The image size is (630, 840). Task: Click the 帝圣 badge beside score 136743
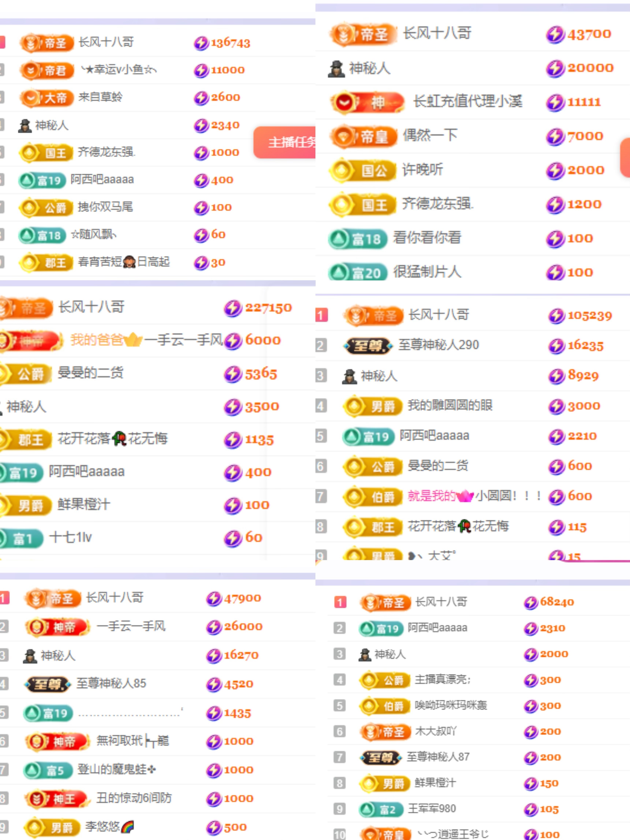tap(47, 42)
